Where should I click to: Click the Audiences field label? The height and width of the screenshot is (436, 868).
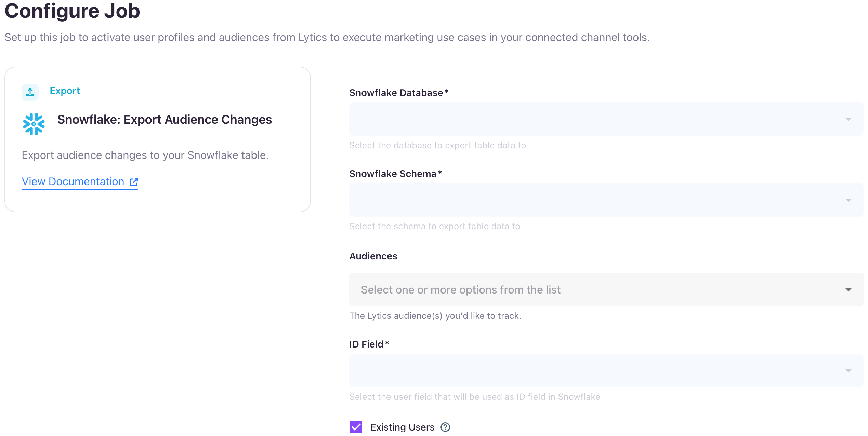pyautogui.click(x=373, y=256)
